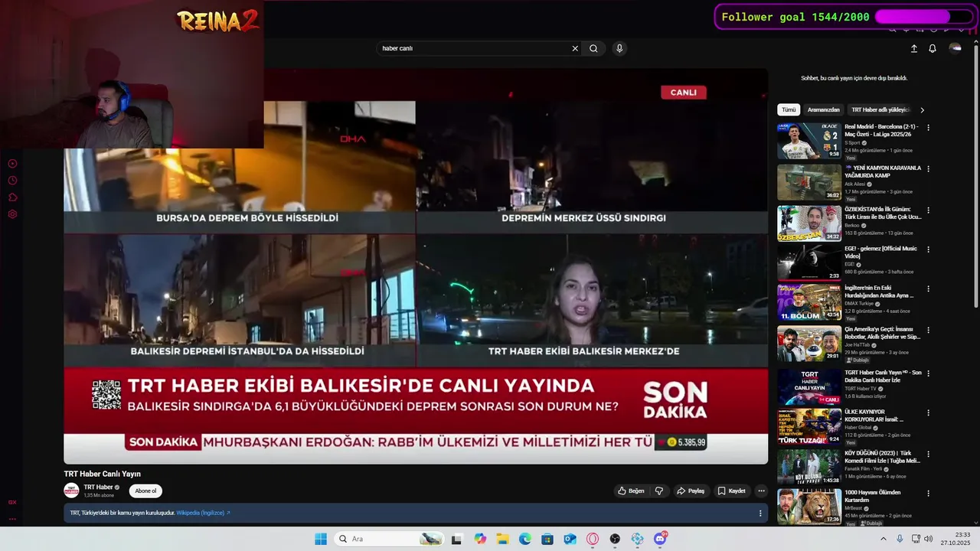Open OBS Studio taskbar icon
This screenshot has height=551, width=980.
click(615, 539)
